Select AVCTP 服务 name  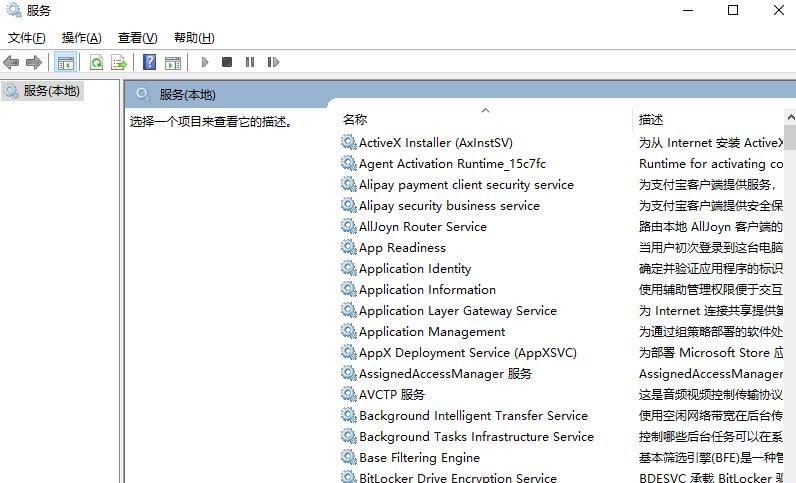(x=392, y=395)
